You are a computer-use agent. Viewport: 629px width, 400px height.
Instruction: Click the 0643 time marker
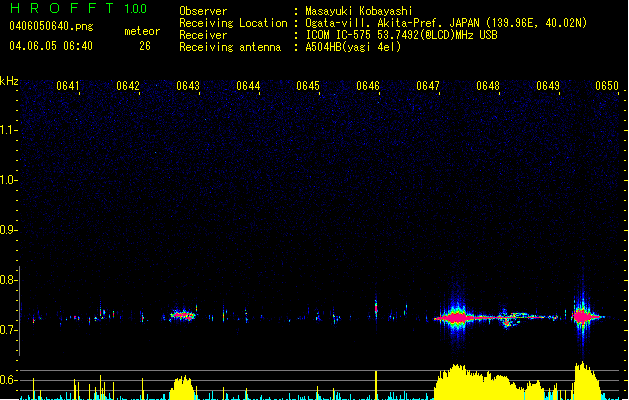click(x=188, y=86)
